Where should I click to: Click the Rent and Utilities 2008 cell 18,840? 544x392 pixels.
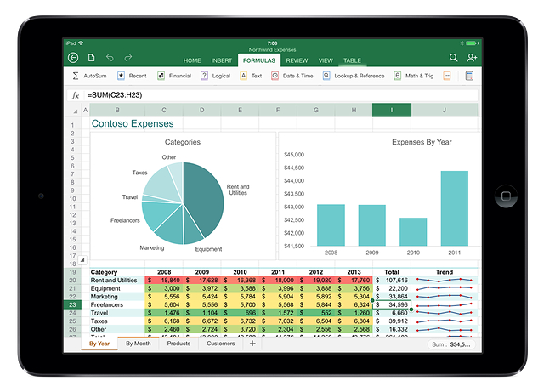[164, 281]
